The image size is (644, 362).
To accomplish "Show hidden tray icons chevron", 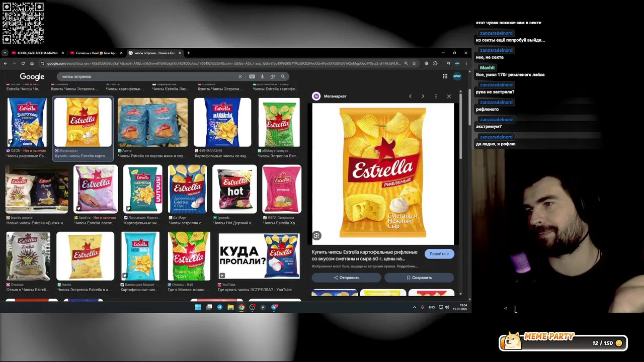I will point(415,307).
